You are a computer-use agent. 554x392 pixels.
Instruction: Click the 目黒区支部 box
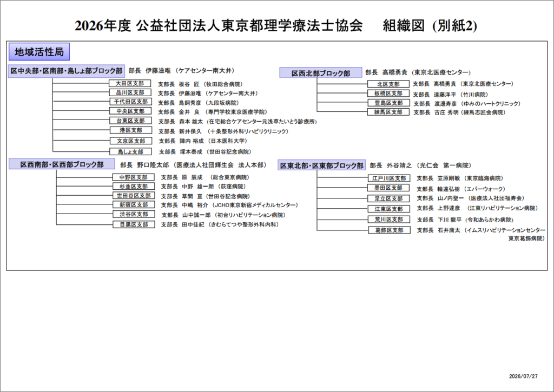click(134, 224)
